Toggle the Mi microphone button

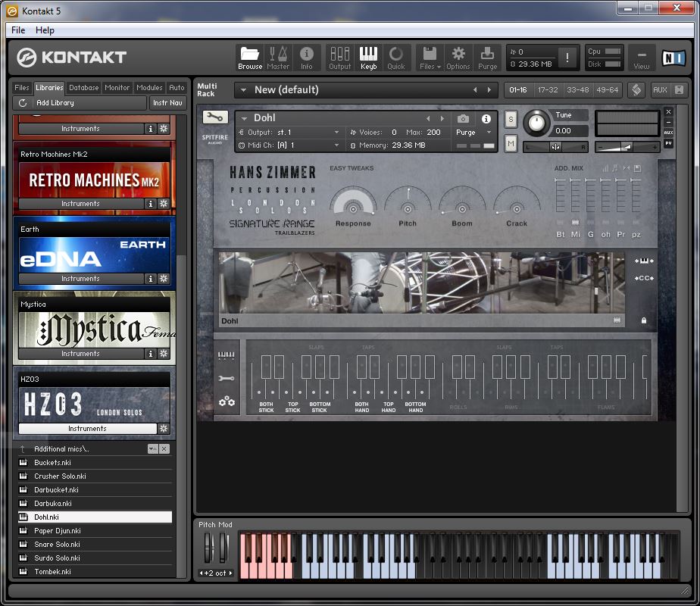(576, 222)
